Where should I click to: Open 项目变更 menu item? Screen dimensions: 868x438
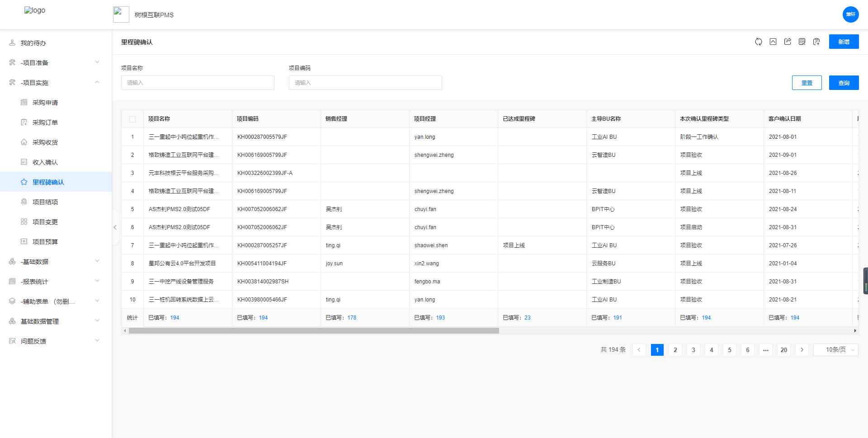click(x=56, y=222)
